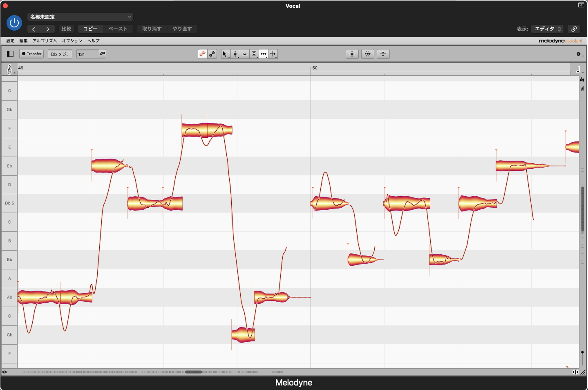Go to previous preset with left arrow
This screenshot has width=588, height=390.
point(34,29)
